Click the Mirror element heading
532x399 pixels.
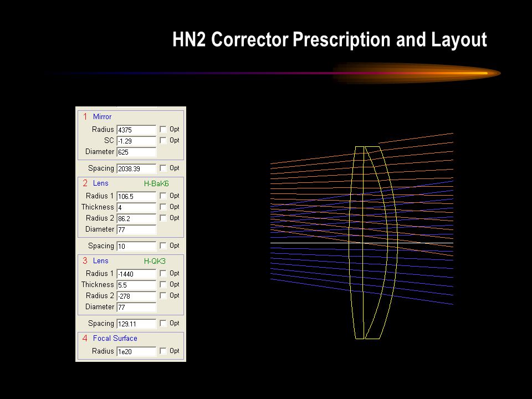tap(102, 117)
